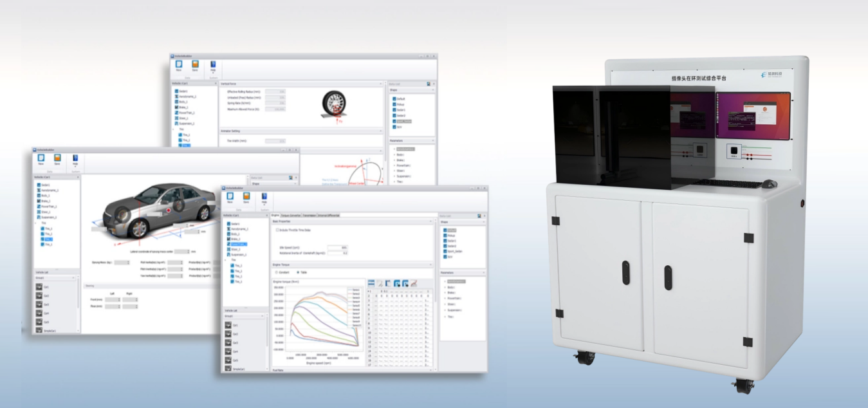The image size is (868, 408).
Task: Click Save icon in car model window
Action: pyautogui.click(x=57, y=159)
